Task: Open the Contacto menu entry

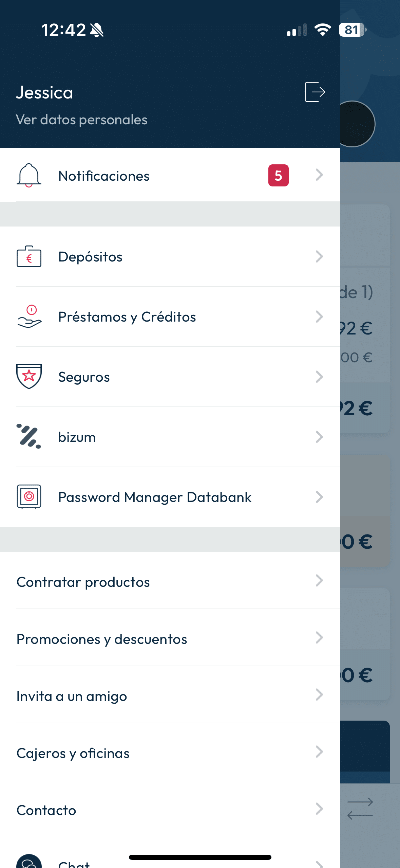Action: [46, 810]
